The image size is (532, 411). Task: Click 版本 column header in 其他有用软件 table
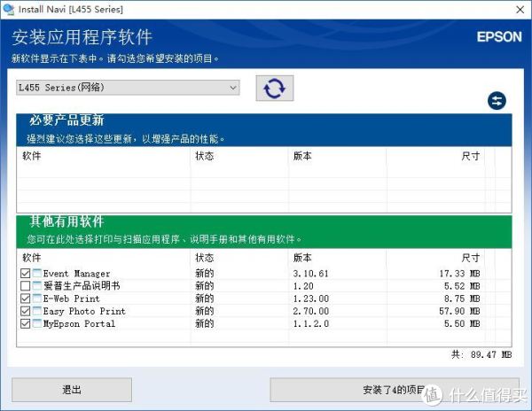pos(302,258)
